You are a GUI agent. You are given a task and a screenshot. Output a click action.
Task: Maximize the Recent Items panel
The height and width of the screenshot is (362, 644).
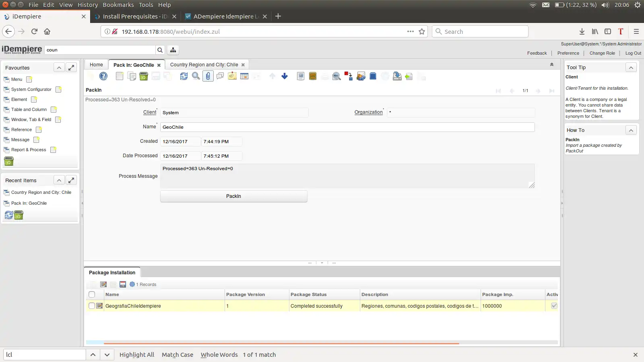(71, 180)
